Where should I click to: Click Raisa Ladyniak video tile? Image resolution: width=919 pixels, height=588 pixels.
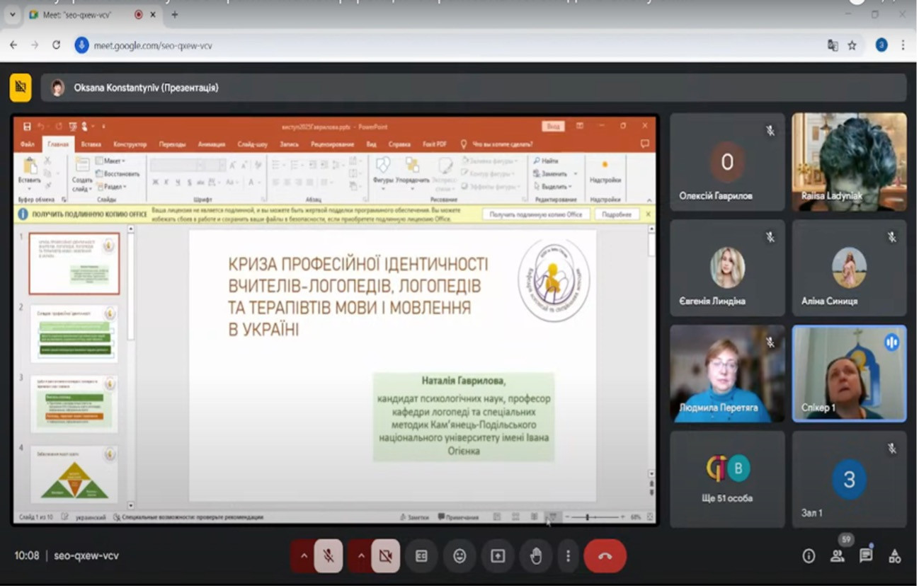coord(849,162)
